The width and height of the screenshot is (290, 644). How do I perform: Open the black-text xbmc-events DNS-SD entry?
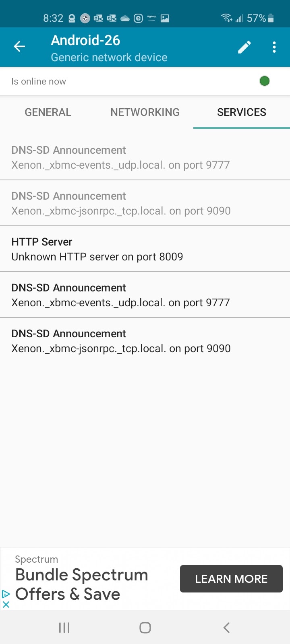[145, 295]
